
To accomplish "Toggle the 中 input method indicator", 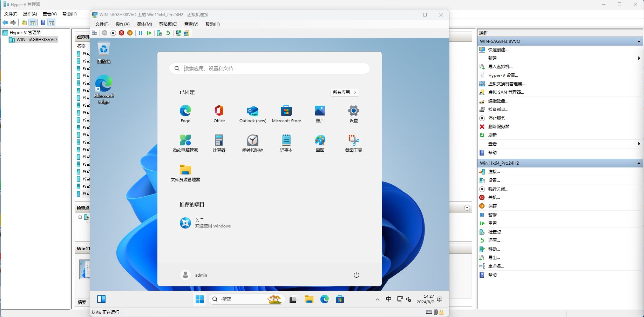I will pos(388,299).
